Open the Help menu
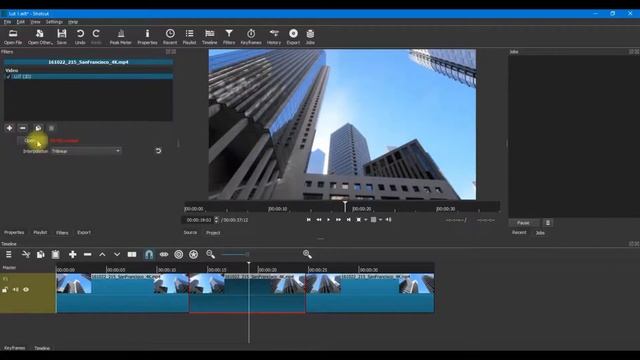This screenshot has height=360, width=640. pos(73,22)
